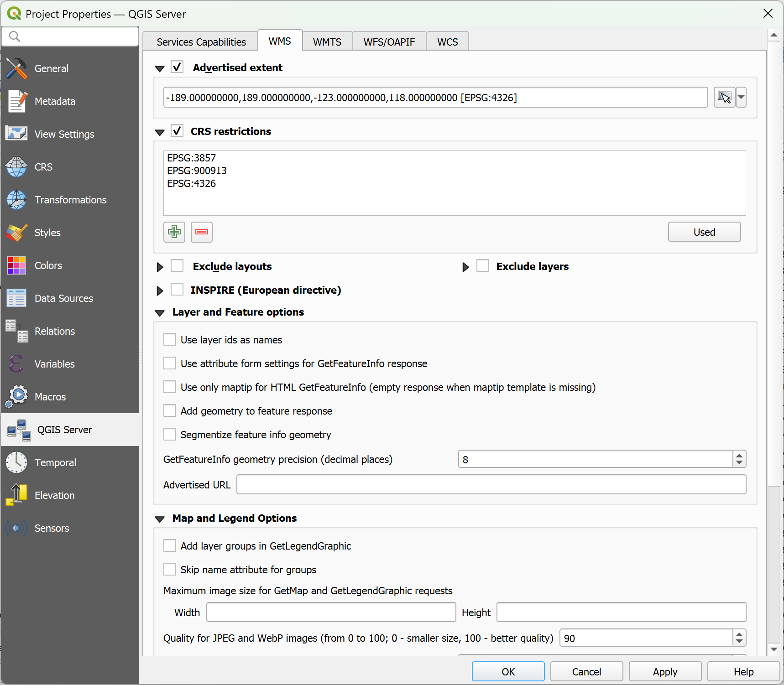Open the WFS/OAPIF tab
The height and width of the screenshot is (685, 784).
click(x=389, y=42)
